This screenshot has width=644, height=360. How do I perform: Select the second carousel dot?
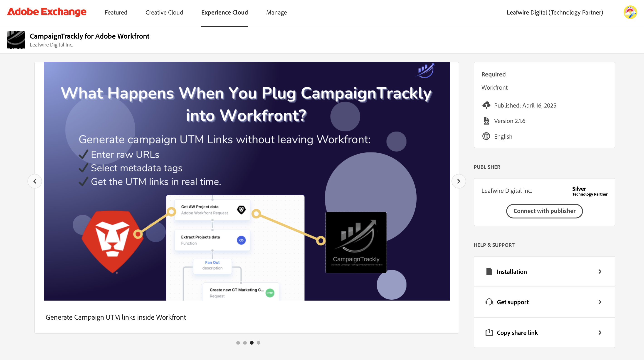pyautogui.click(x=245, y=343)
